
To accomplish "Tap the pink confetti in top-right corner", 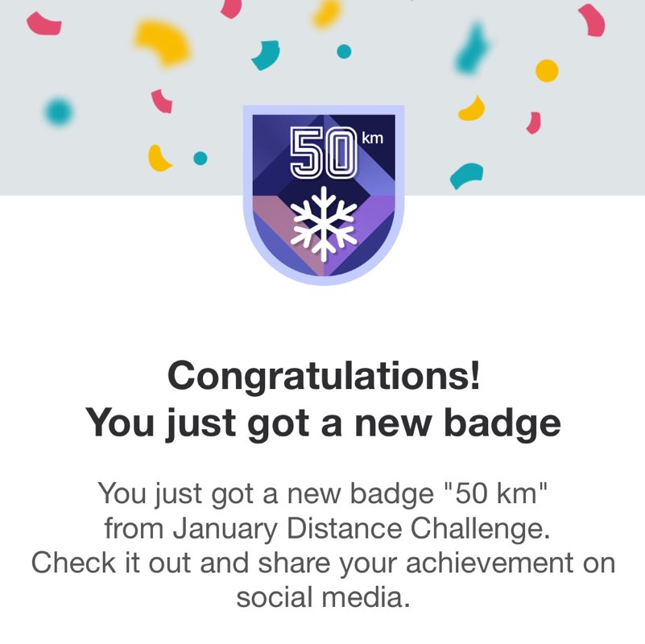I will point(592,19).
